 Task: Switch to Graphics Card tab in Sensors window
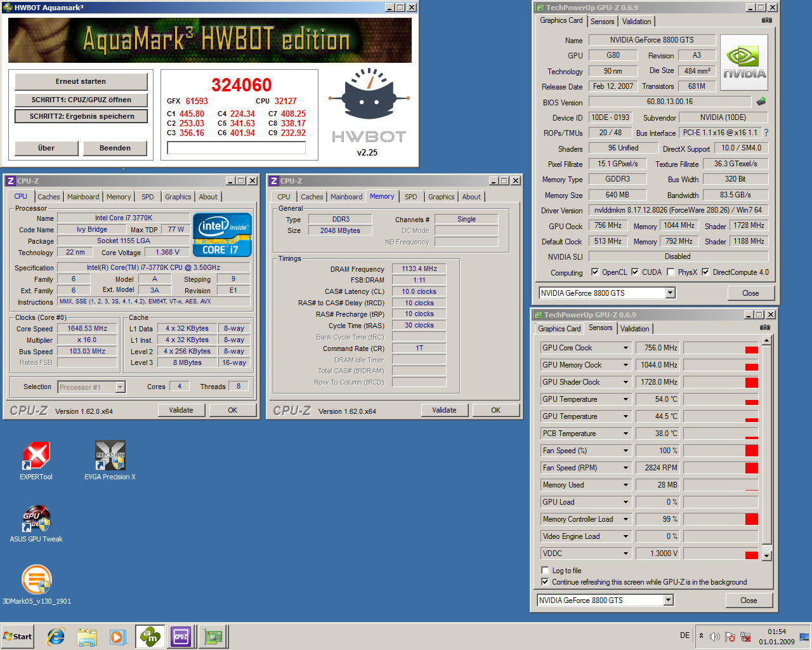559,328
